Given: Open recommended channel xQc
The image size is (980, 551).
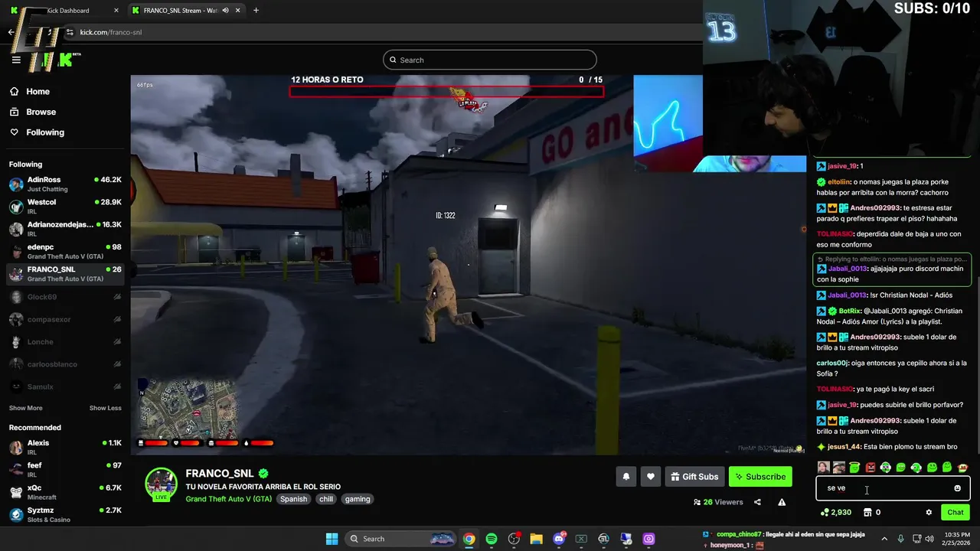Looking at the screenshot, I should point(65,491).
